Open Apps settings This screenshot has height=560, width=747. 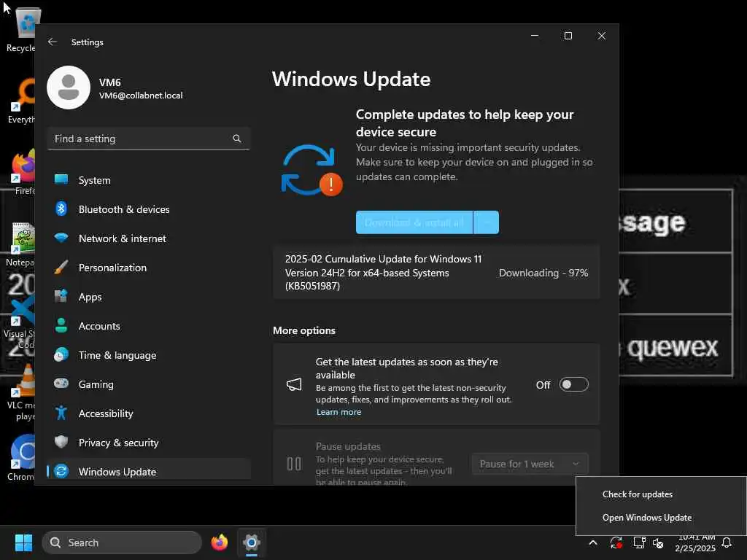149,297
